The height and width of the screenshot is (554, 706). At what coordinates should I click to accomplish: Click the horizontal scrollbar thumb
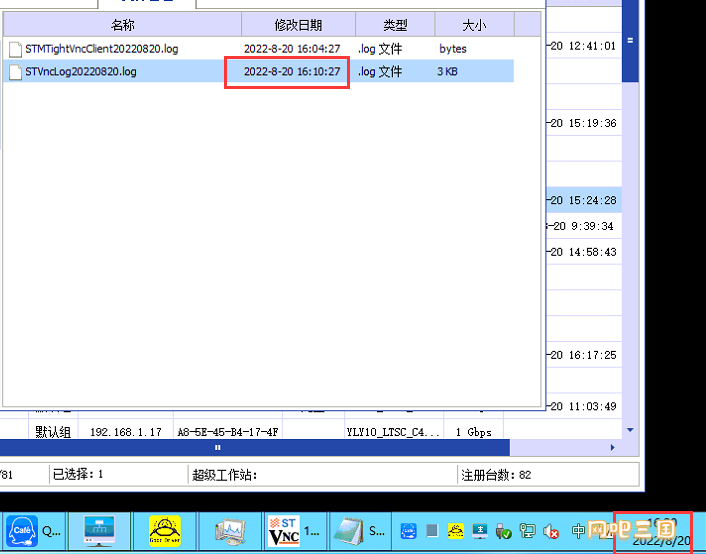tap(255, 447)
